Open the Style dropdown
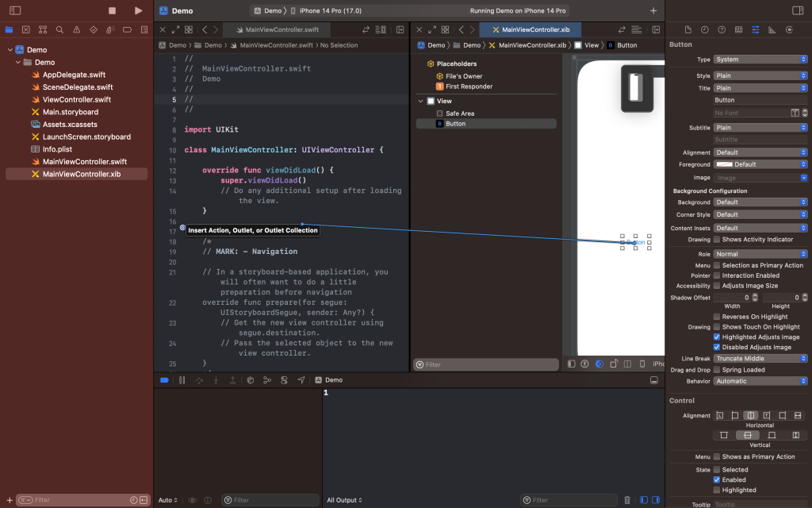Image resolution: width=812 pixels, height=508 pixels. [760, 75]
